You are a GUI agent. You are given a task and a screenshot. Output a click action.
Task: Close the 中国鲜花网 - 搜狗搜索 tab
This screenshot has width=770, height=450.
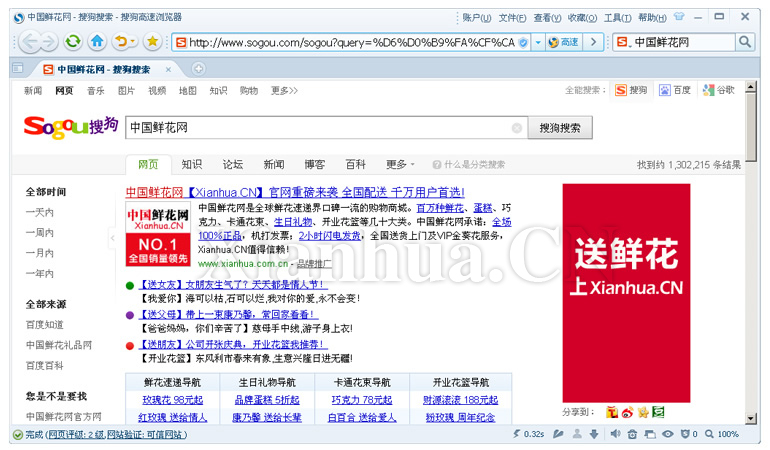(168, 70)
